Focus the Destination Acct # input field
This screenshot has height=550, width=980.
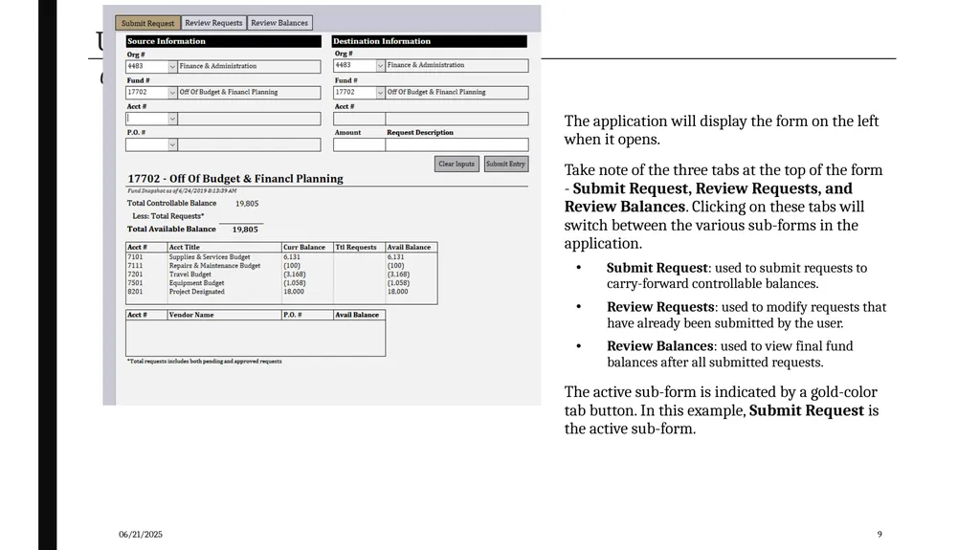click(360, 119)
